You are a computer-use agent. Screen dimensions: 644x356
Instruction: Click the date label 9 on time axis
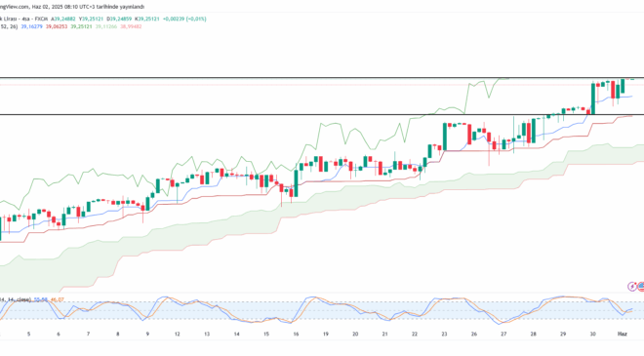point(147,335)
